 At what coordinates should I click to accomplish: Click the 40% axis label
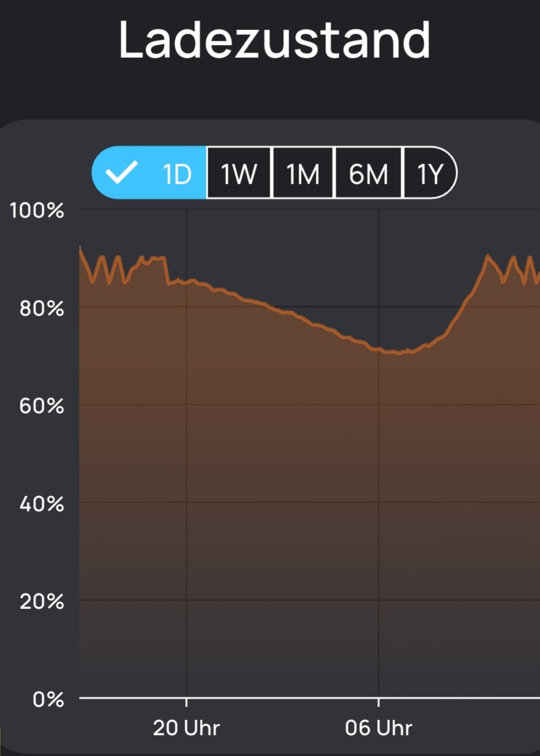click(x=41, y=504)
